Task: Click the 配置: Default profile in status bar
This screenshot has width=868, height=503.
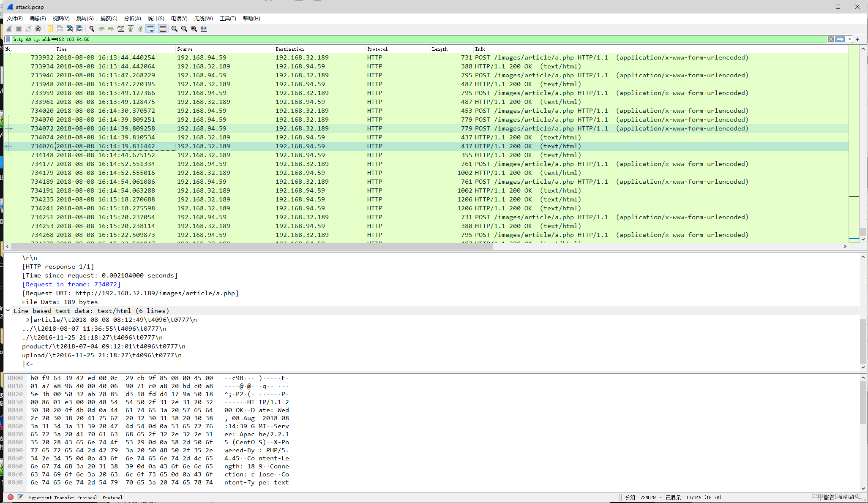Action: (841, 498)
